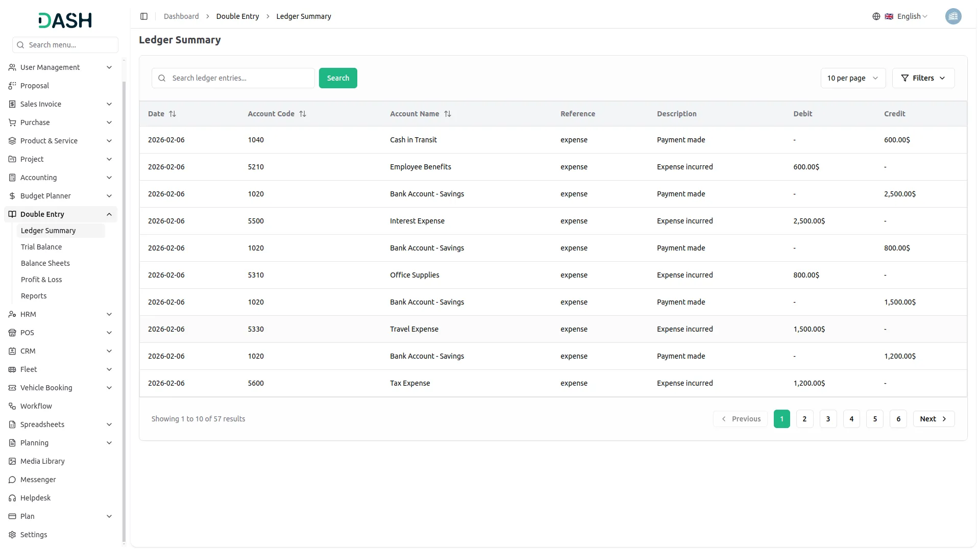Click the Helpdesk headset icon
The image size is (980, 551).
pos(12,498)
